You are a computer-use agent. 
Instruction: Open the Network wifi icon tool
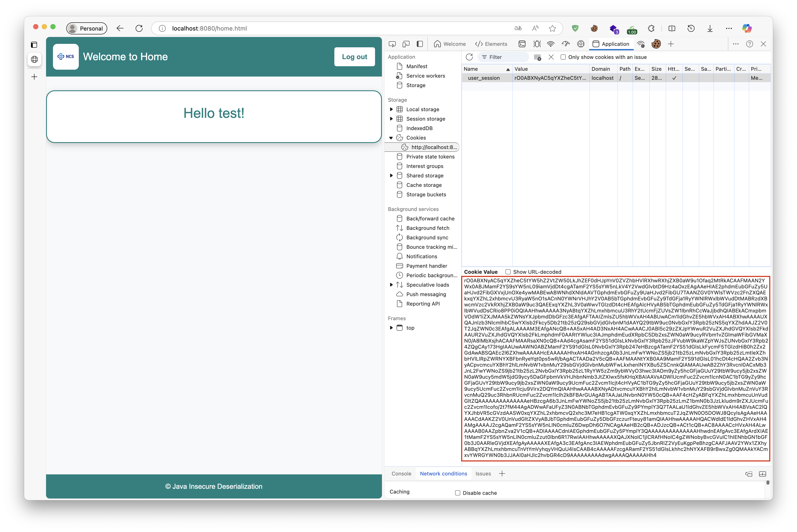pos(550,44)
